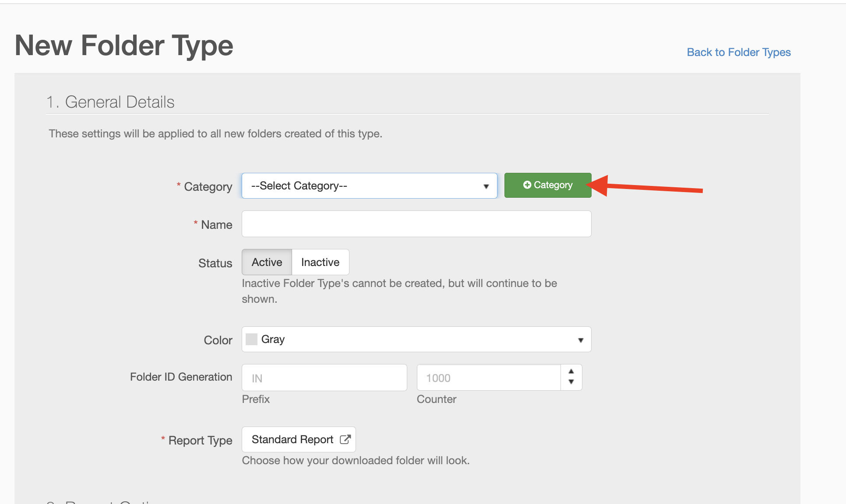The image size is (846, 504).
Task: Click the "1. General Details" heading
Action: click(110, 102)
